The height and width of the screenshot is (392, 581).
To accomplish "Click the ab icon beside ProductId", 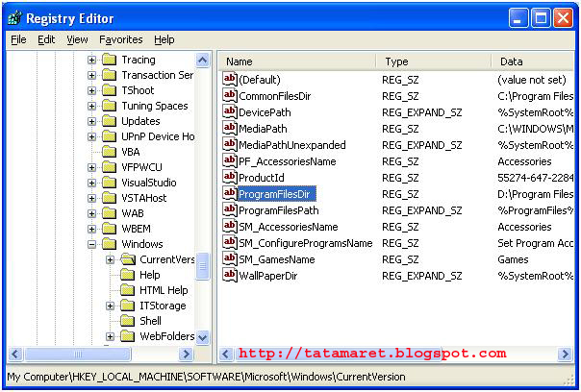I will [x=230, y=177].
